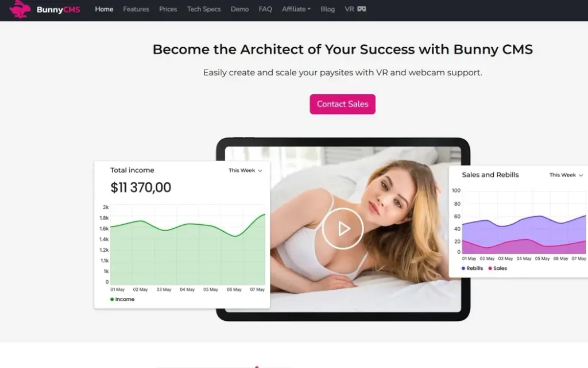Open the Affiliate dropdown menu
This screenshot has width=588, height=368.
[296, 9]
